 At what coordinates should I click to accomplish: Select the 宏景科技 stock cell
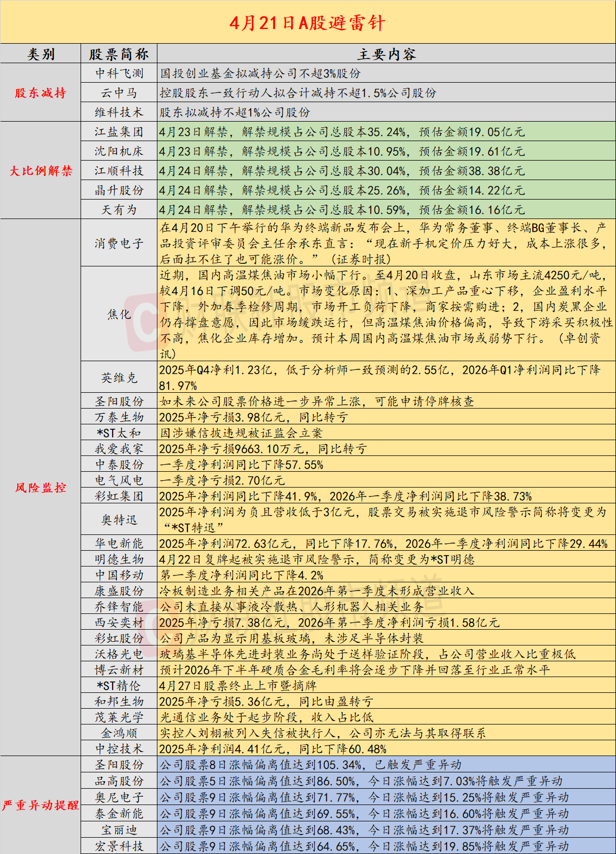tap(119, 846)
